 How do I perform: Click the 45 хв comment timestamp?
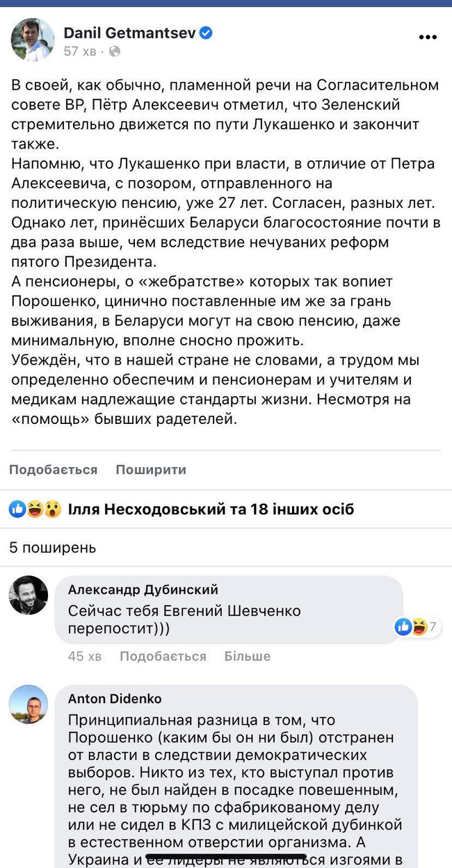(83, 655)
